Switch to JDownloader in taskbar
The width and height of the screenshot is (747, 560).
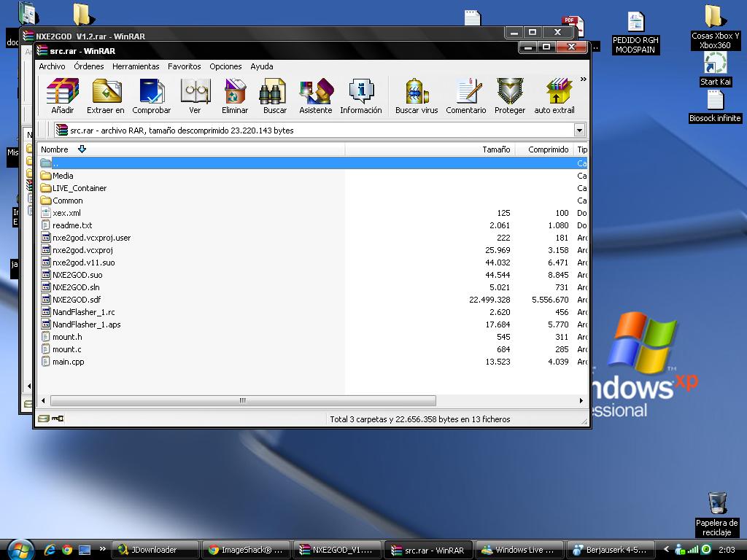153,550
